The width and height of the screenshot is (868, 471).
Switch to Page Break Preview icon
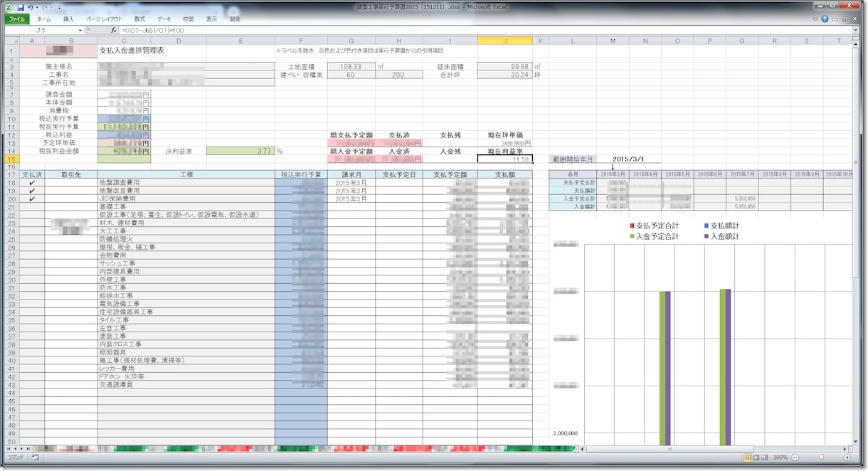coord(764,457)
